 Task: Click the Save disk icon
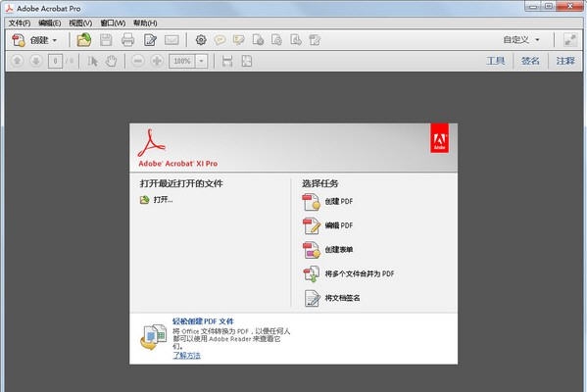(x=106, y=40)
